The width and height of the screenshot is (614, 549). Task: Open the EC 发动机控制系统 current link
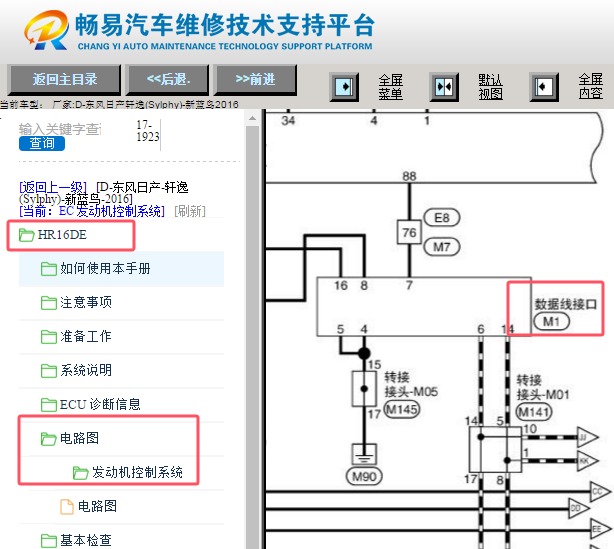click(92, 211)
